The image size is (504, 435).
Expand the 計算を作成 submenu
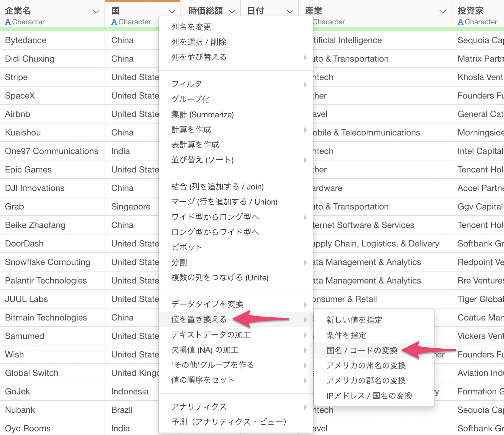point(236,130)
